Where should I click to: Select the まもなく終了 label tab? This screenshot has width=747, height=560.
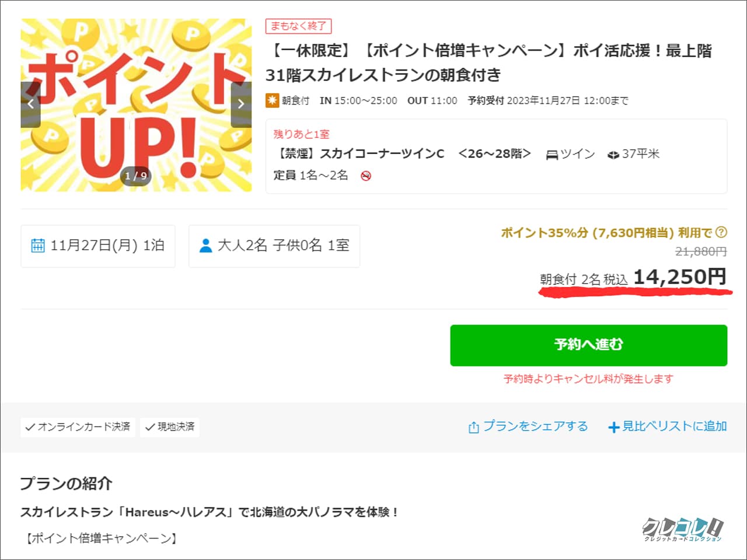(298, 26)
